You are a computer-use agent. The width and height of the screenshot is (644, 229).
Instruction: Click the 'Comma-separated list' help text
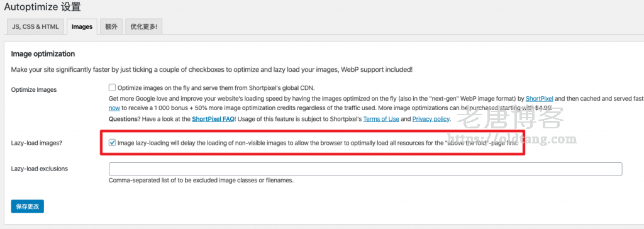tap(201, 180)
